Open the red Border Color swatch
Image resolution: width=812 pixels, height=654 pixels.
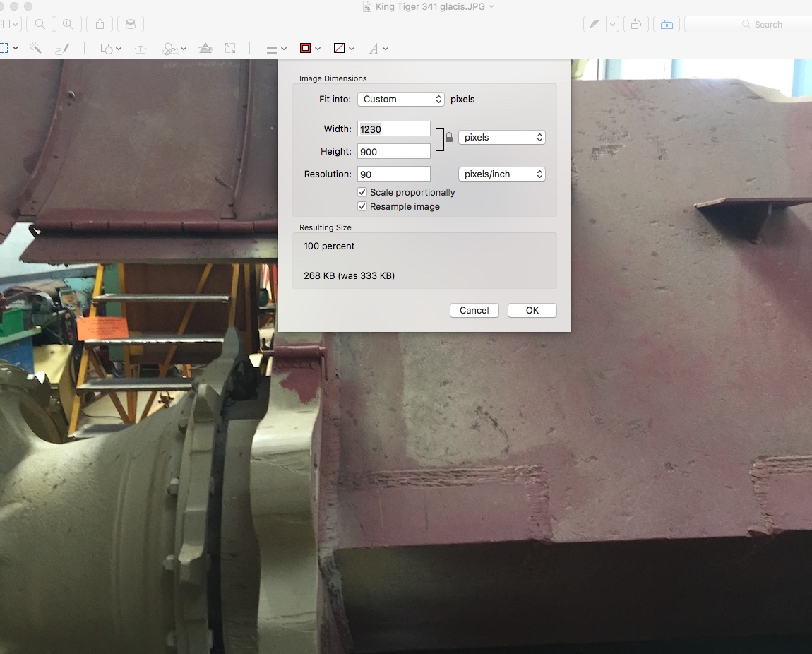click(310, 49)
